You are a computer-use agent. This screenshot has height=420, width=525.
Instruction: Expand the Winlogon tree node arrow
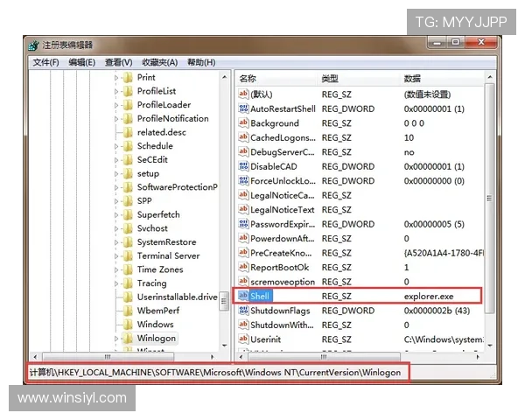(115, 339)
